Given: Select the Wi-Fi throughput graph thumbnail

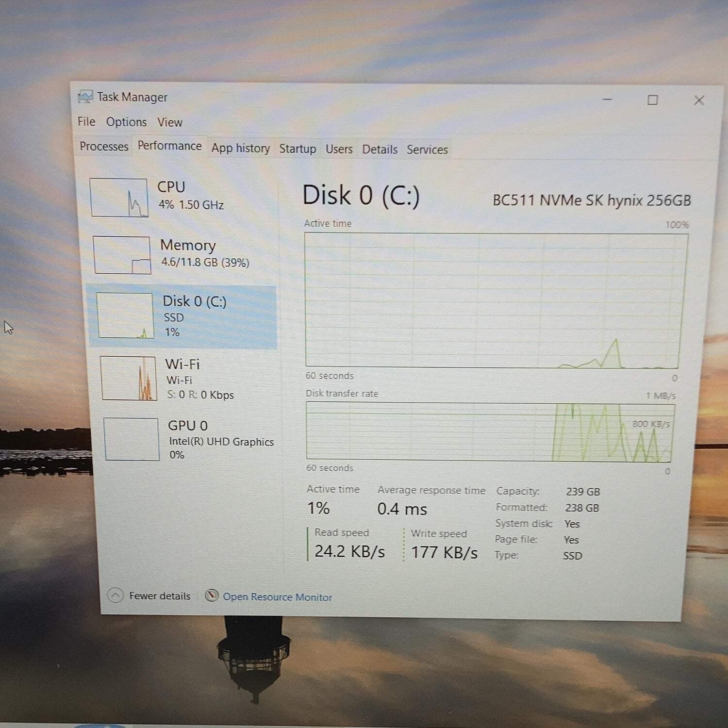Looking at the screenshot, I should click(129, 378).
